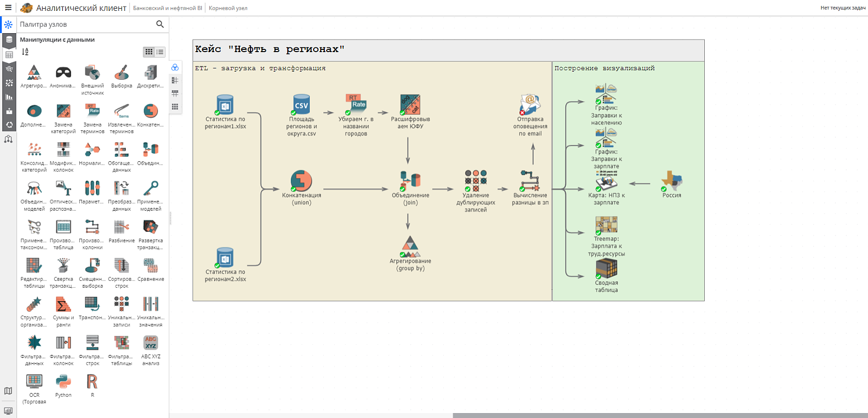The height and width of the screenshot is (418, 868).
Task: Select the Сравнение node in palette
Action: (x=150, y=265)
